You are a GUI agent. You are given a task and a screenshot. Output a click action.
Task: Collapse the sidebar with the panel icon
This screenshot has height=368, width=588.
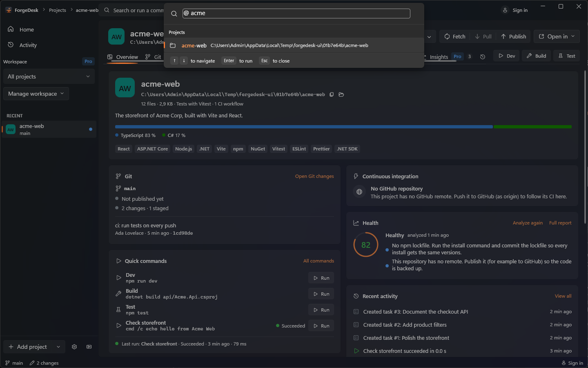point(89,347)
